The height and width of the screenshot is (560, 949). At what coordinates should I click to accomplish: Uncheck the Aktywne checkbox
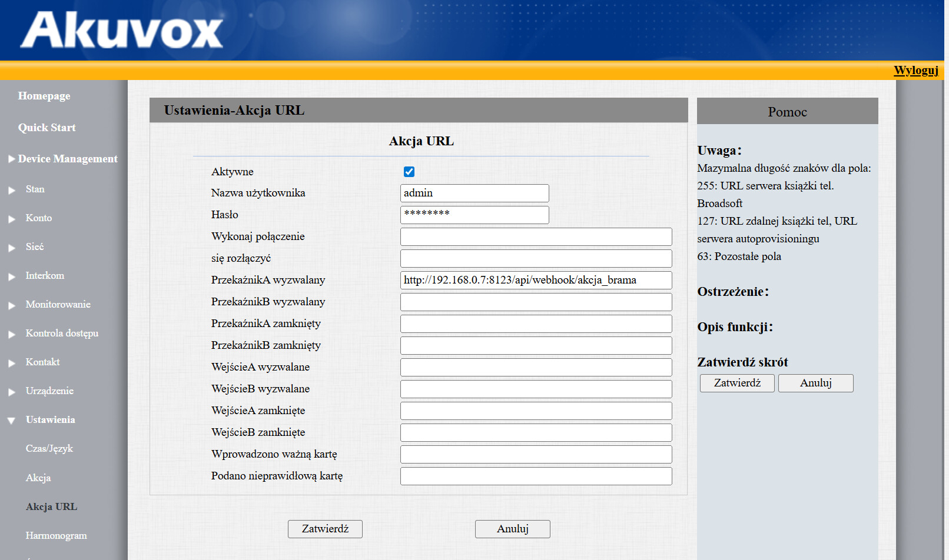pyautogui.click(x=409, y=172)
